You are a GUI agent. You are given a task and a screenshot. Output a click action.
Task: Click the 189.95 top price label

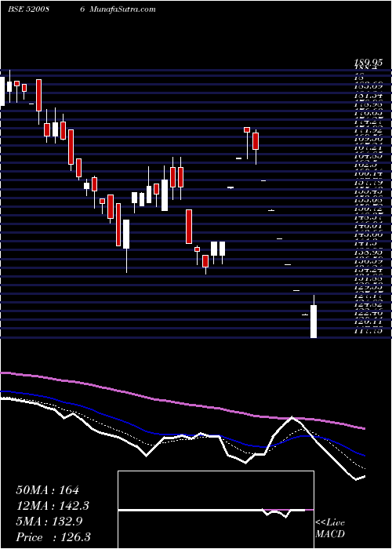(x=368, y=63)
